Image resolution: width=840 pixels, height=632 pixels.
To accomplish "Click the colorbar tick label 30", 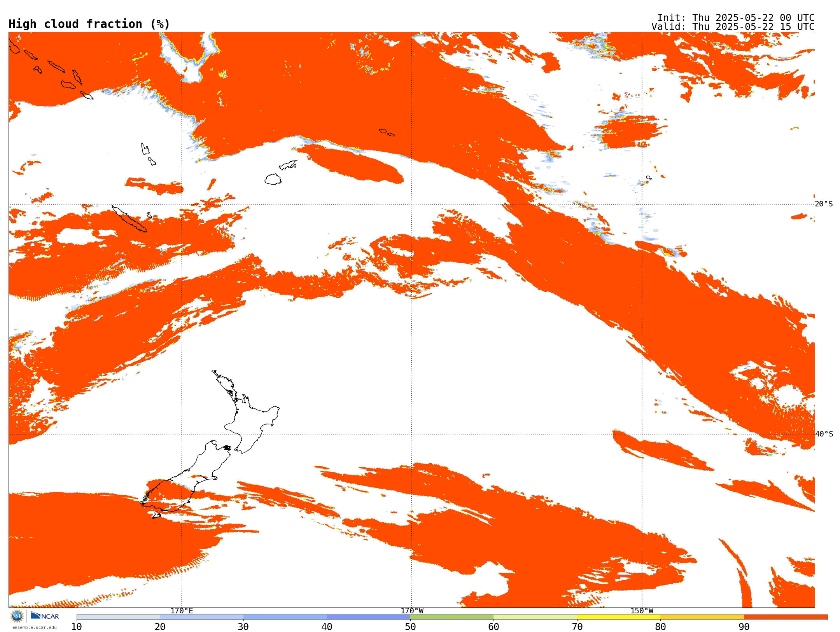I will [x=243, y=627].
